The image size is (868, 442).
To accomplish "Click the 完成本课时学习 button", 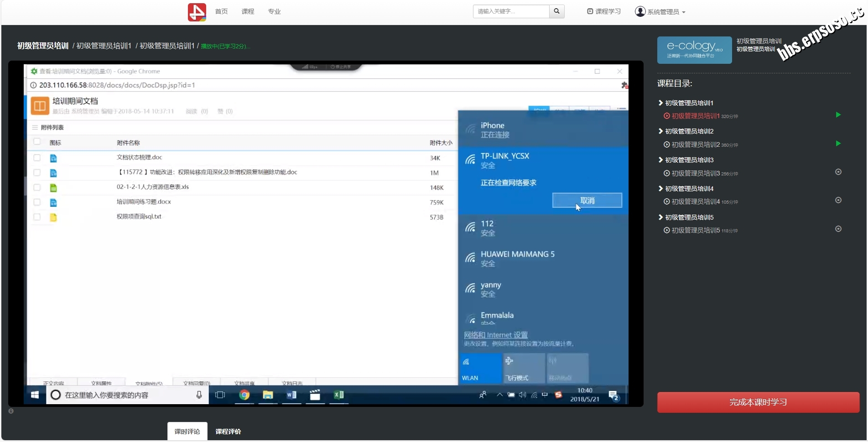I will 758,402.
